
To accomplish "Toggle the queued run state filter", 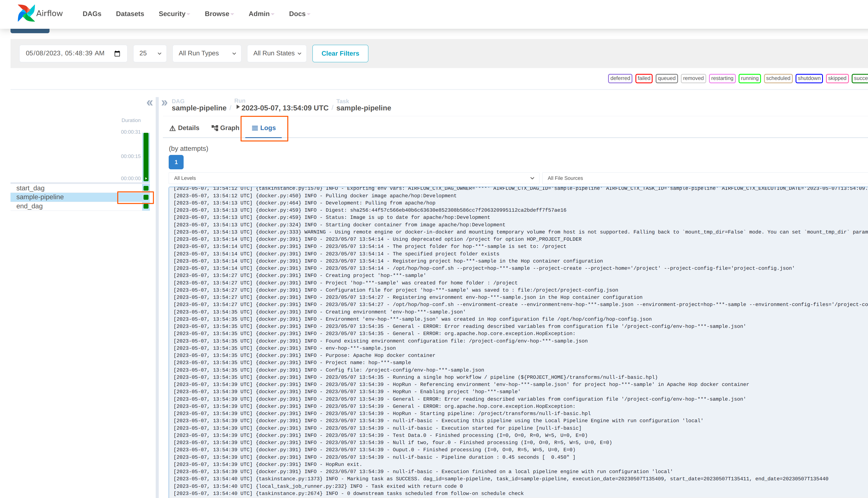I will pyautogui.click(x=666, y=77).
